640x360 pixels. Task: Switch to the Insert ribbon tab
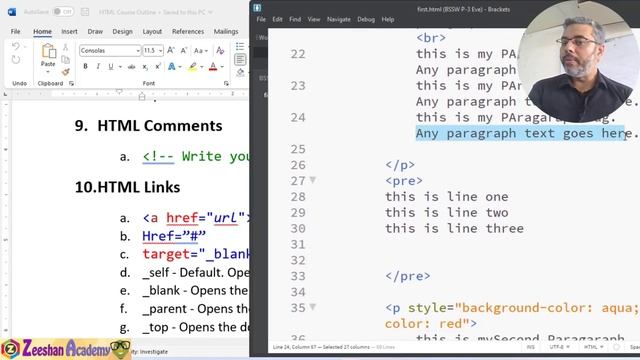[x=69, y=31]
